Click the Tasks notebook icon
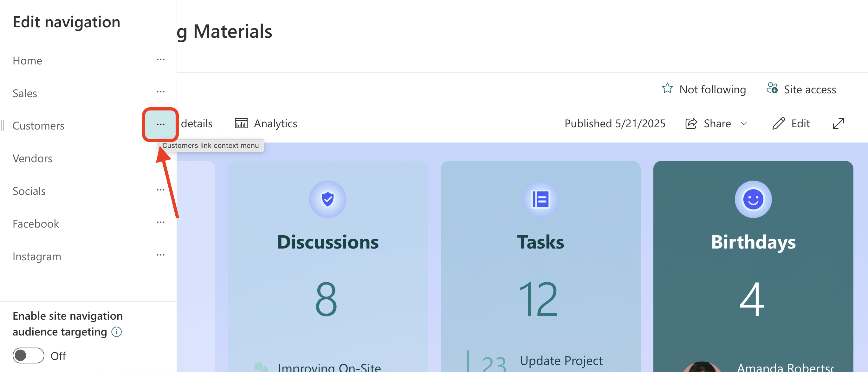Screen dimensions: 868x372 point(540,199)
